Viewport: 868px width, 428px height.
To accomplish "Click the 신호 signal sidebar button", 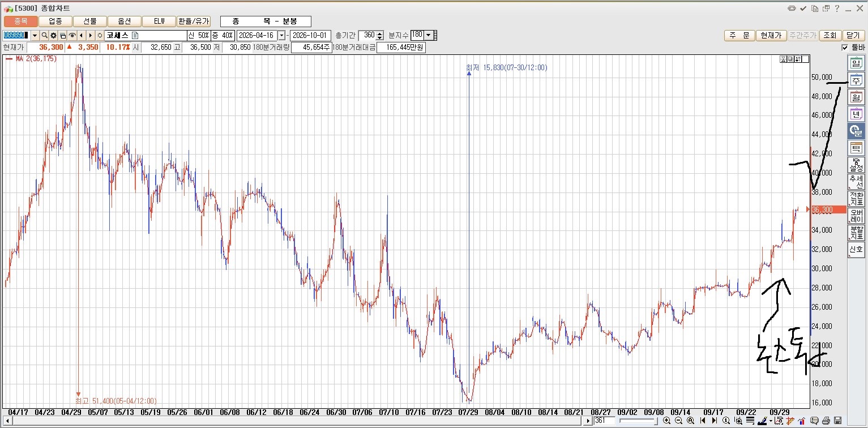I will [856, 250].
